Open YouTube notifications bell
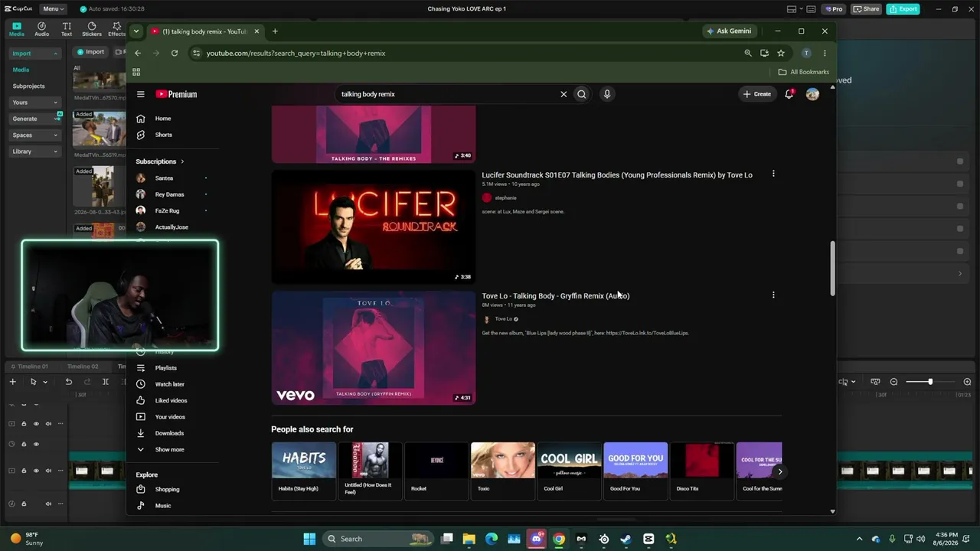Screen dimensions: 980x551 pos(789,94)
